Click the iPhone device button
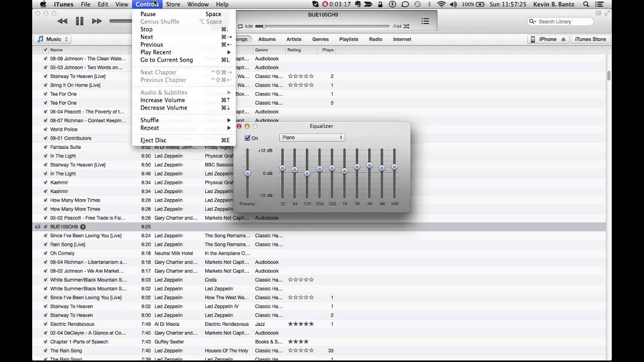The image size is (644, 362). tap(548, 39)
